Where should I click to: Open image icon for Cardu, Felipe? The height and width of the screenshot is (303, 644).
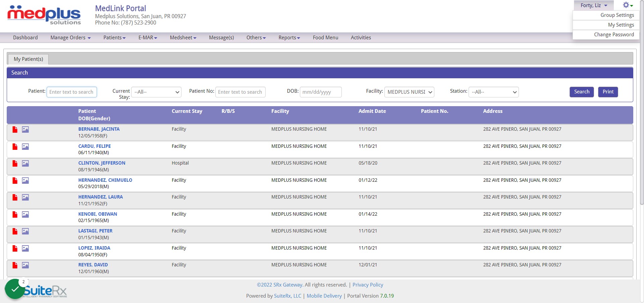[x=25, y=146]
